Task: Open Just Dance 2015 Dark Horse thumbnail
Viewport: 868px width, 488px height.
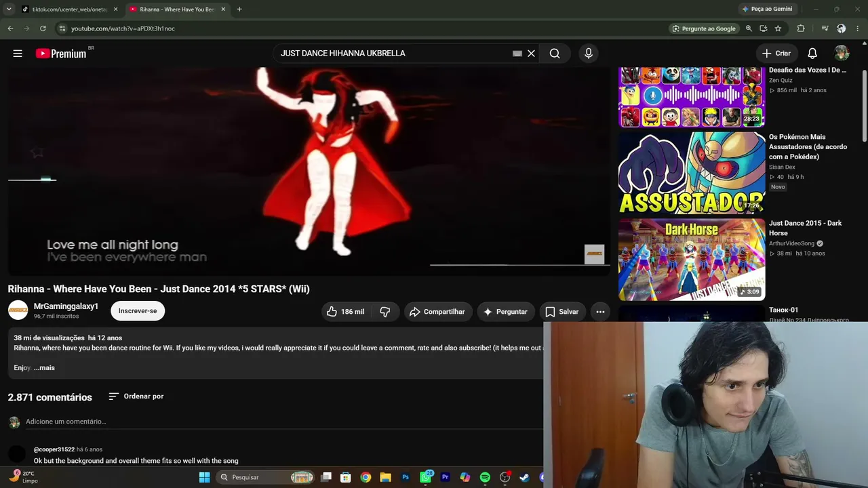Action: [x=692, y=260]
